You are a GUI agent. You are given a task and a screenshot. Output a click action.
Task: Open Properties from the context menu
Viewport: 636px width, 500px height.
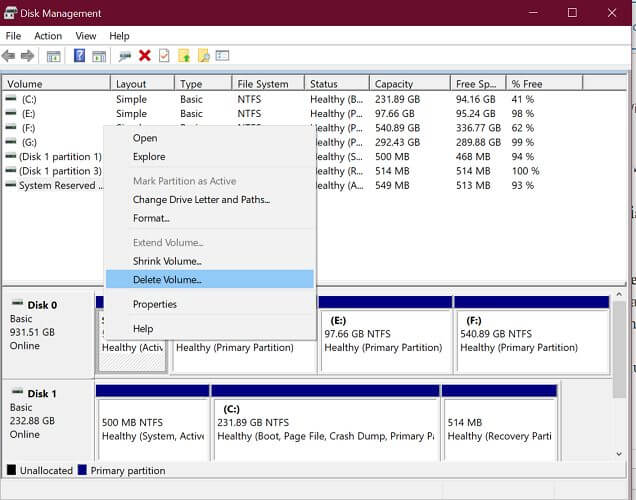click(x=155, y=304)
